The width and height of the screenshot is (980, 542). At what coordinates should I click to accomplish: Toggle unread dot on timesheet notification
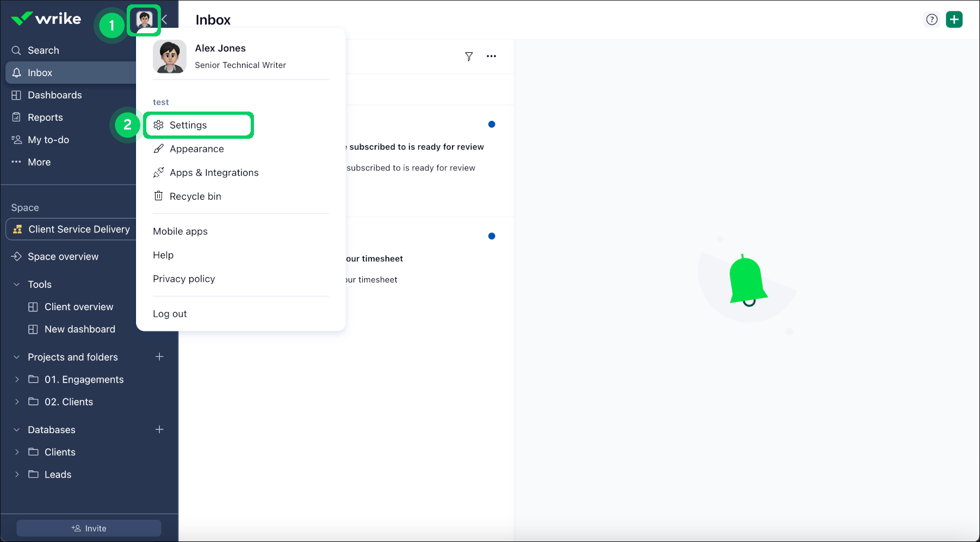pyautogui.click(x=492, y=236)
